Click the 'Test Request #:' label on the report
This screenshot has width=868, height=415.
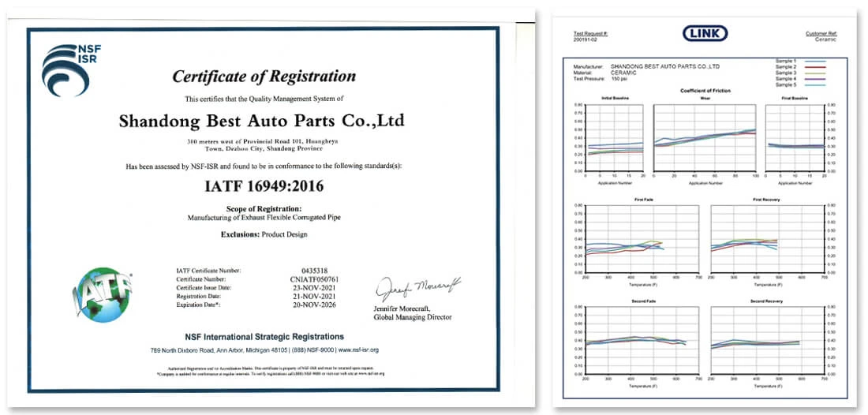point(590,34)
